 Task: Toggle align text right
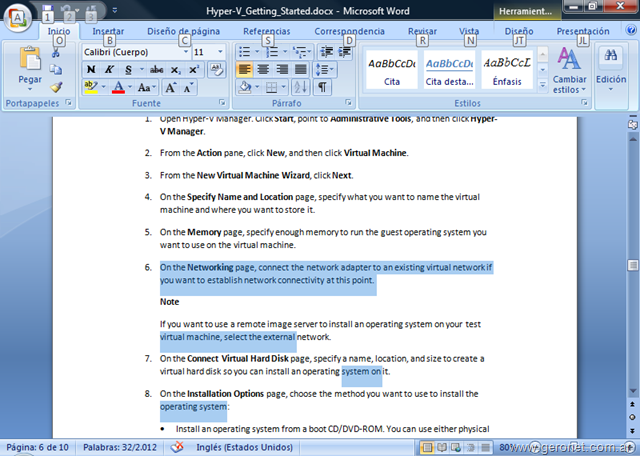pyautogui.click(x=282, y=69)
